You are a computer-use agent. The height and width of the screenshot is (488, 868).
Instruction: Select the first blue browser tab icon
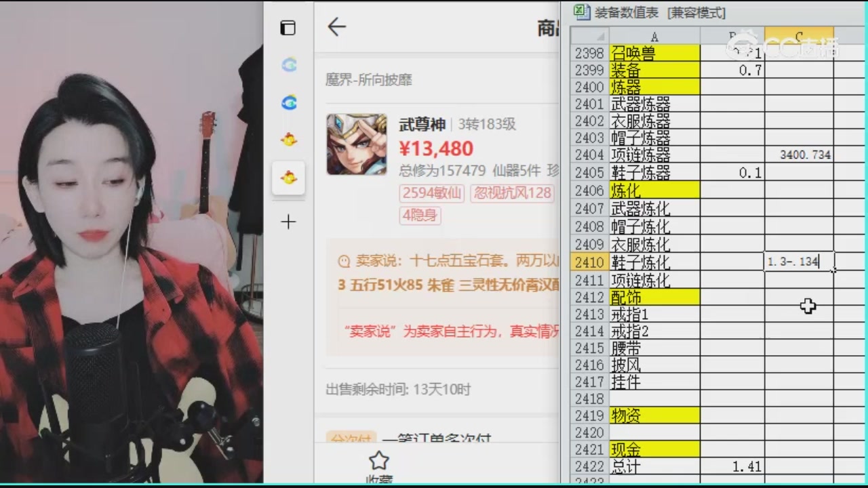(x=289, y=65)
